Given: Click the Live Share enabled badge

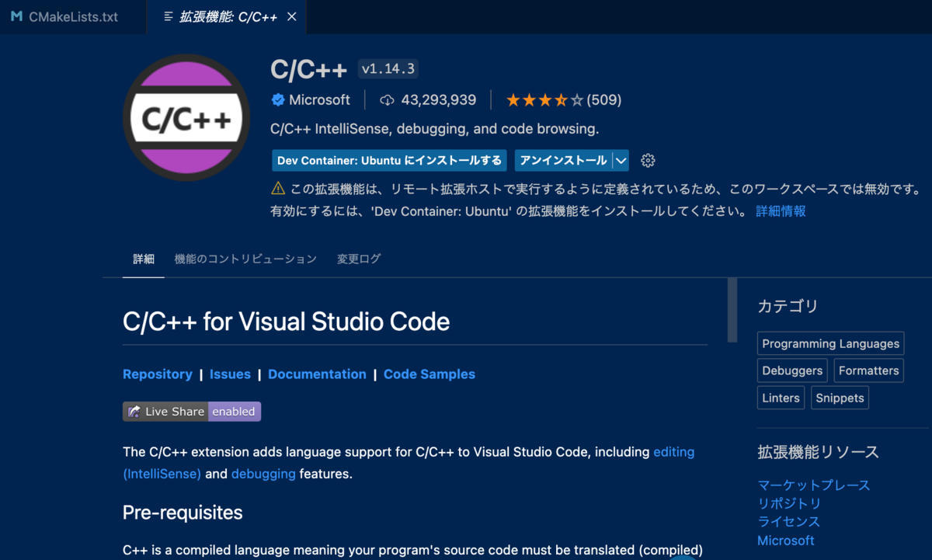Looking at the screenshot, I should tap(192, 412).
